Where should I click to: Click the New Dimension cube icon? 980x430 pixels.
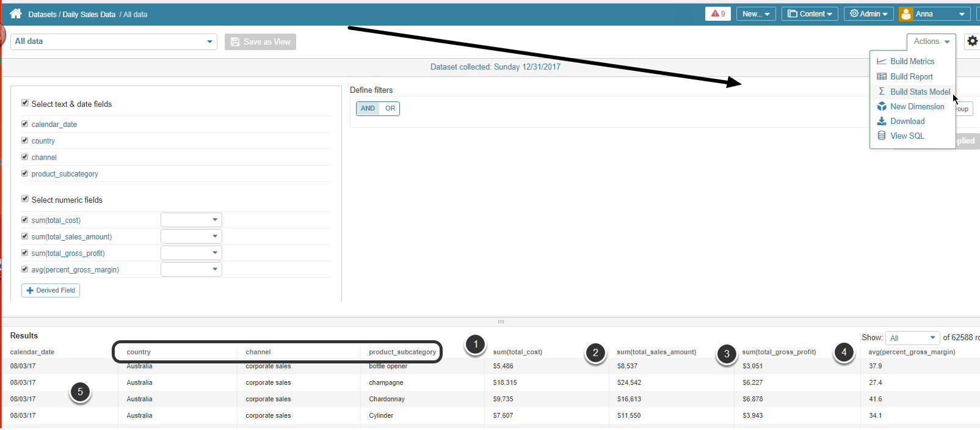pos(882,106)
